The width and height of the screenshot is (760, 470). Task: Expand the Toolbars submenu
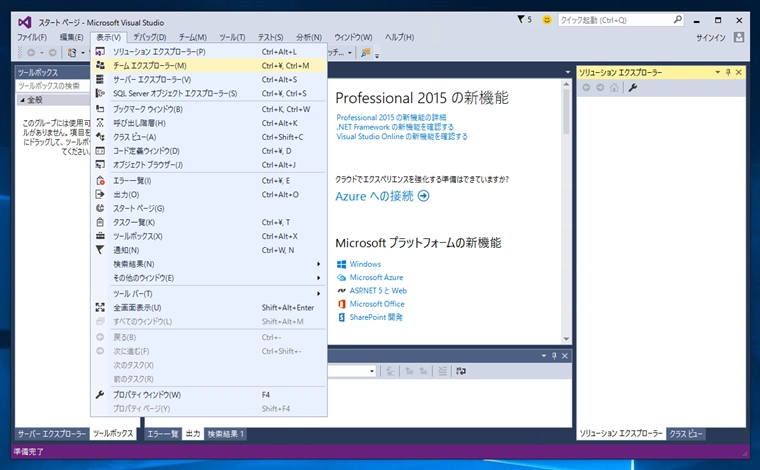point(318,294)
